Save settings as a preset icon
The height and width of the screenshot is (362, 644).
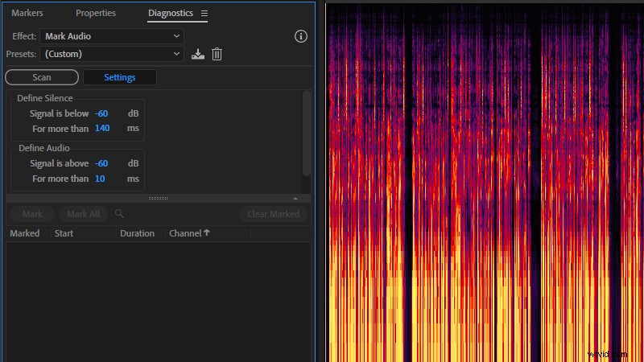click(x=197, y=54)
